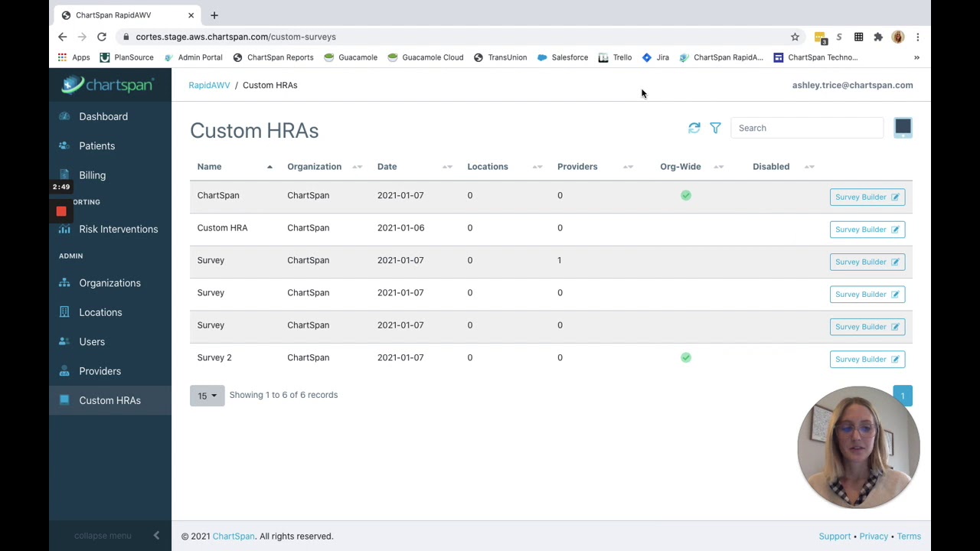This screenshot has width=980, height=551.
Task: Click the Custom HRA name cell
Action: point(222,228)
